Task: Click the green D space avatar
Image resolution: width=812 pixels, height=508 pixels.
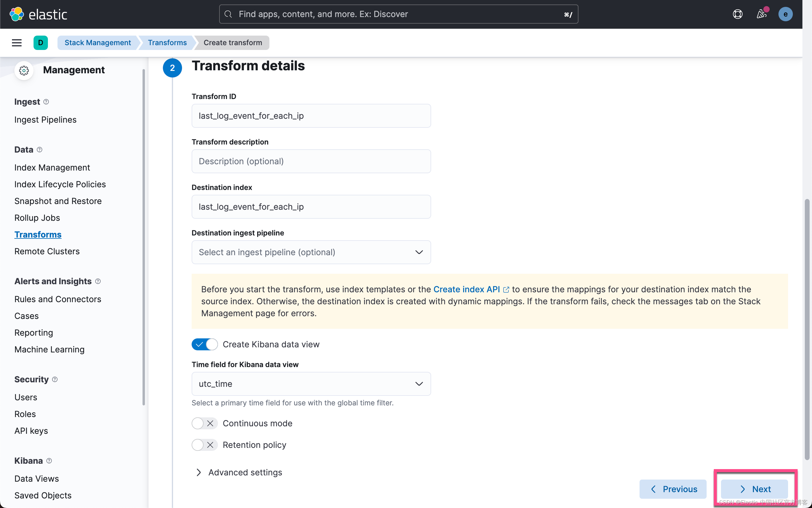Action: click(x=40, y=43)
